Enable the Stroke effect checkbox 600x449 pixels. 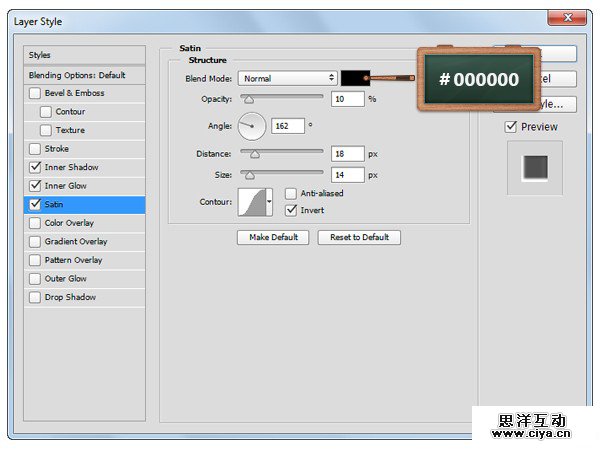[35, 149]
